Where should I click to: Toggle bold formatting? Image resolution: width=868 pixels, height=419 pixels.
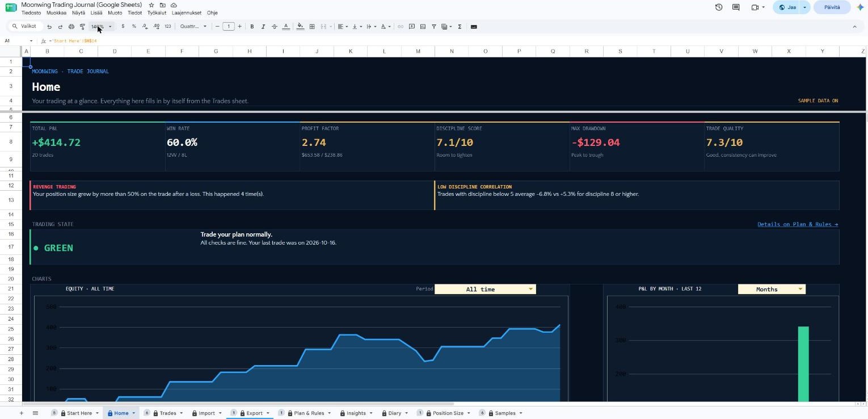[252, 27]
